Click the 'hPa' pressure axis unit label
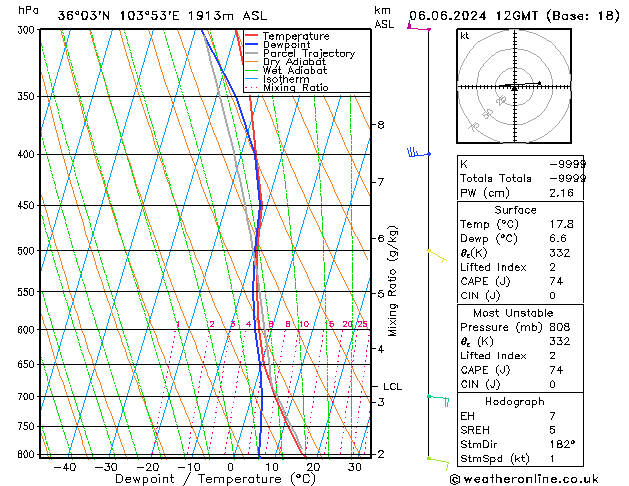This screenshot has width=629, height=486. (x=28, y=10)
